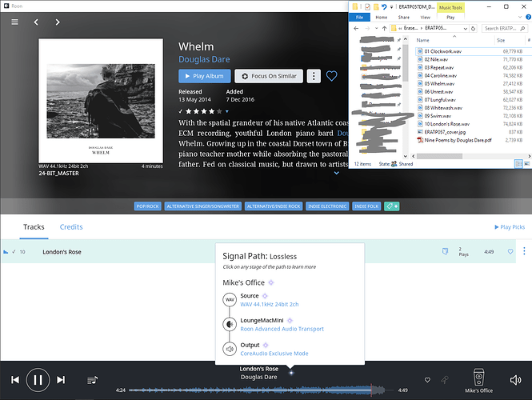Open the View ribbon tab in Explorer
Viewport: 532px width, 400px height.
point(425,18)
